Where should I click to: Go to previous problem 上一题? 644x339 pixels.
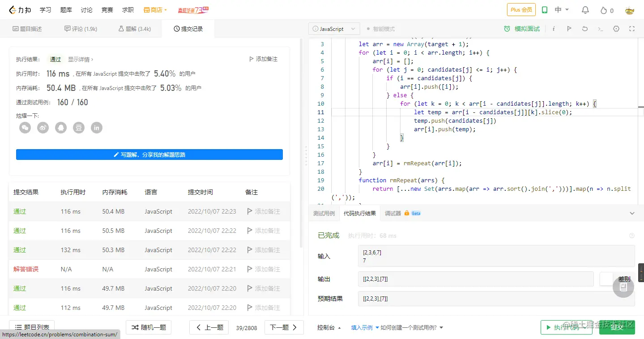point(209,327)
